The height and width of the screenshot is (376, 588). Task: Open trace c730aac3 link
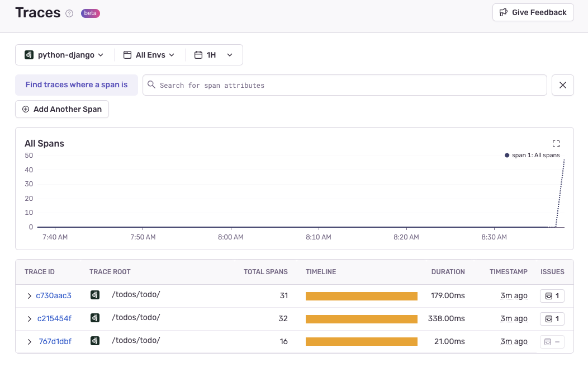click(54, 295)
